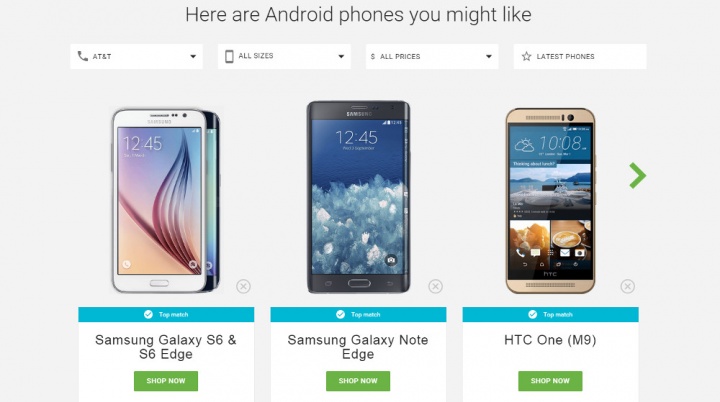Click Top match checkmark on Galaxy S6 card
Screen dimensions: 720x402
(148, 314)
